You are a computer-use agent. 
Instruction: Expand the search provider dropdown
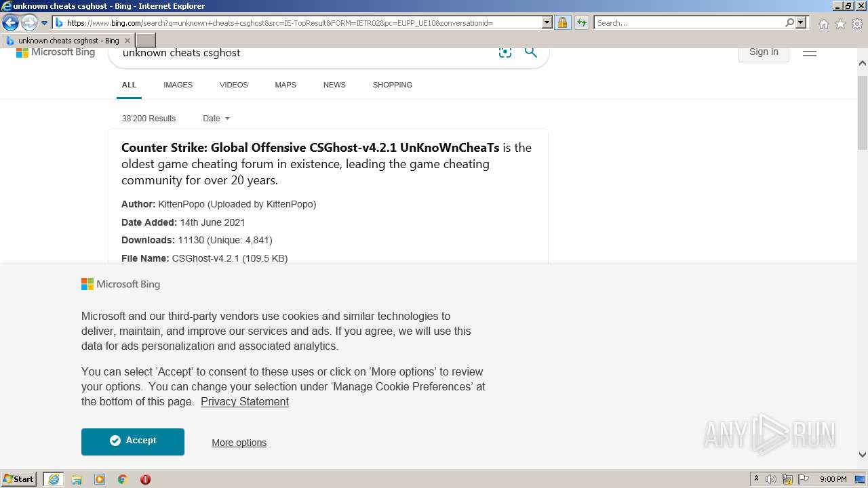pyautogui.click(x=801, y=23)
